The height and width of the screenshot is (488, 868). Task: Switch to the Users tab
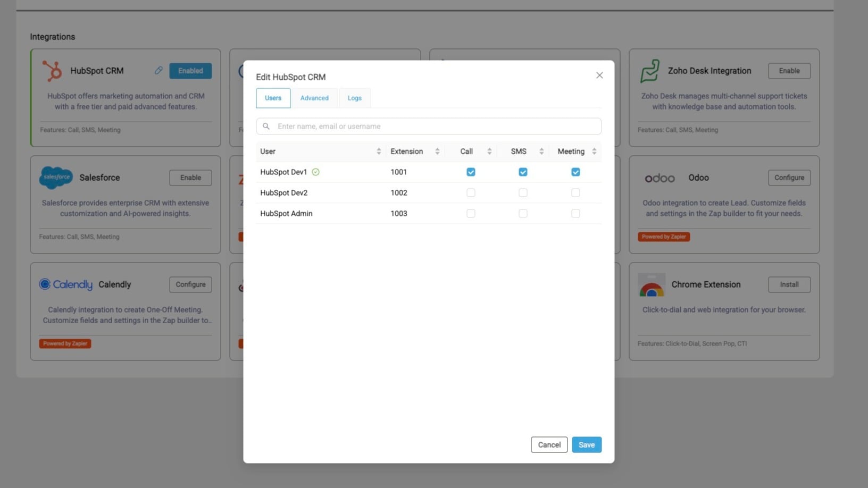(273, 98)
